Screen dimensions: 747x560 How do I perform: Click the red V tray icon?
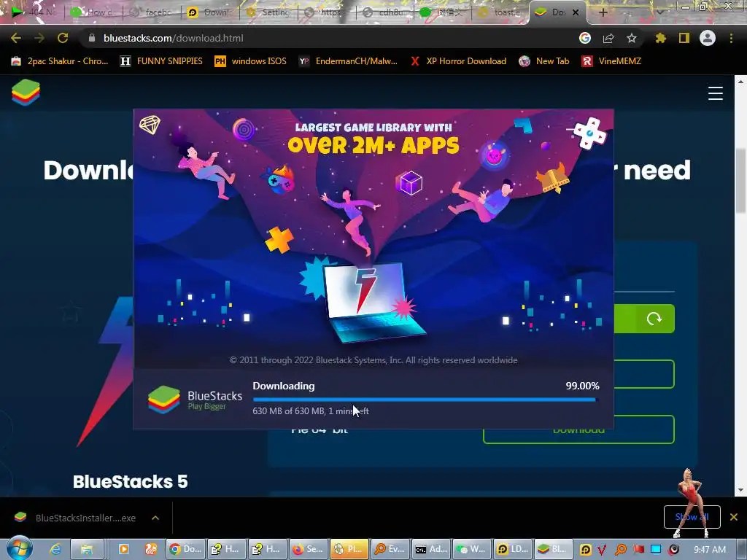[602, 550]
